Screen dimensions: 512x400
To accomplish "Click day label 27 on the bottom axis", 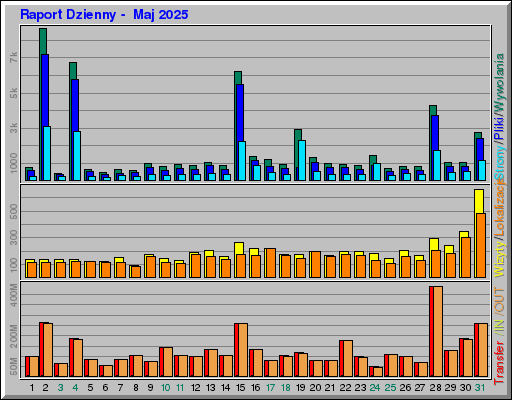I will (x=420, y=388).
